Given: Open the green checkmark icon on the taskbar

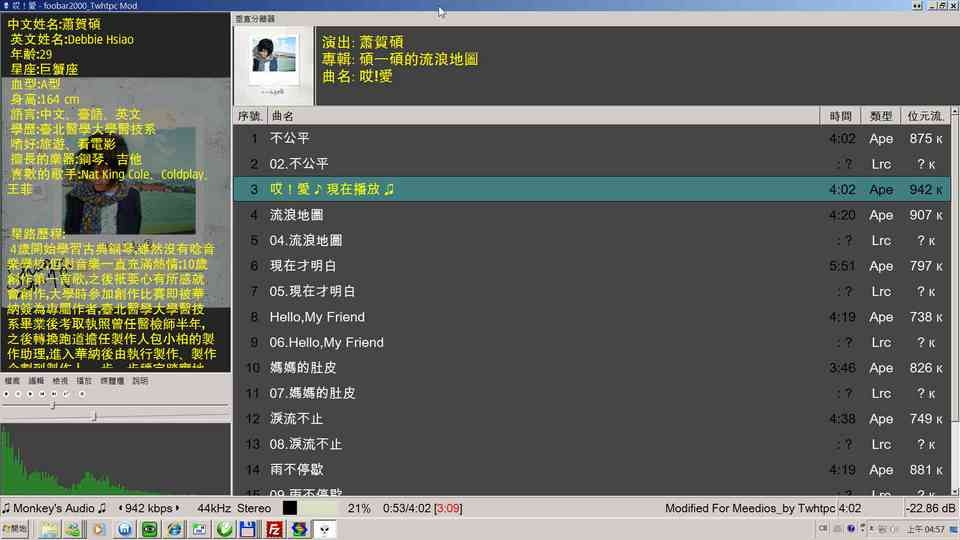Looking at the screenshot, I should [x=224, y=529].
